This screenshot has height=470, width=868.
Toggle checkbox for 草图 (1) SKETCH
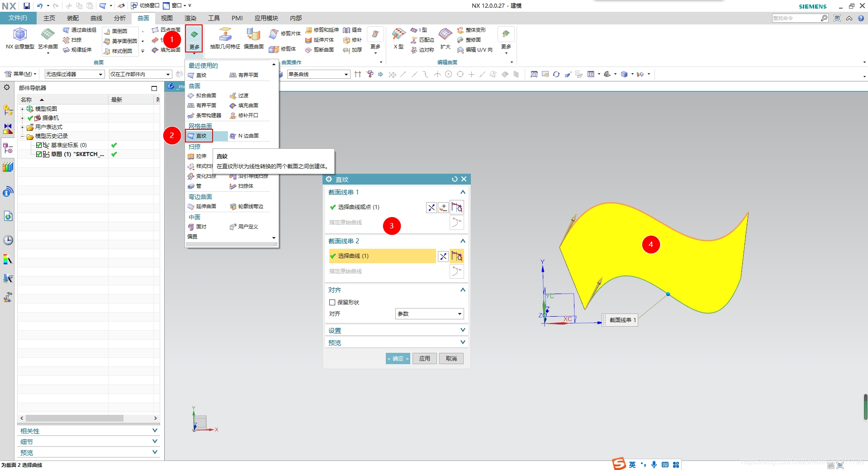click(x=39, y=154)
